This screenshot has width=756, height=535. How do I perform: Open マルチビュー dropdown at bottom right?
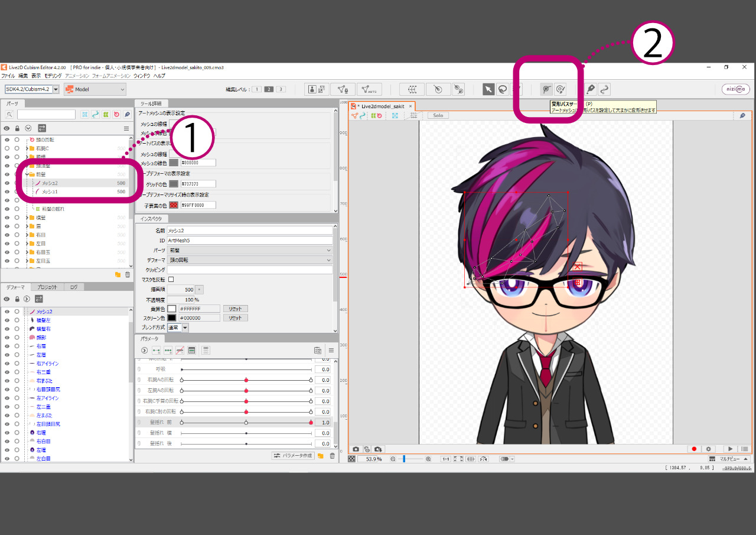click(x=730, y=459)
